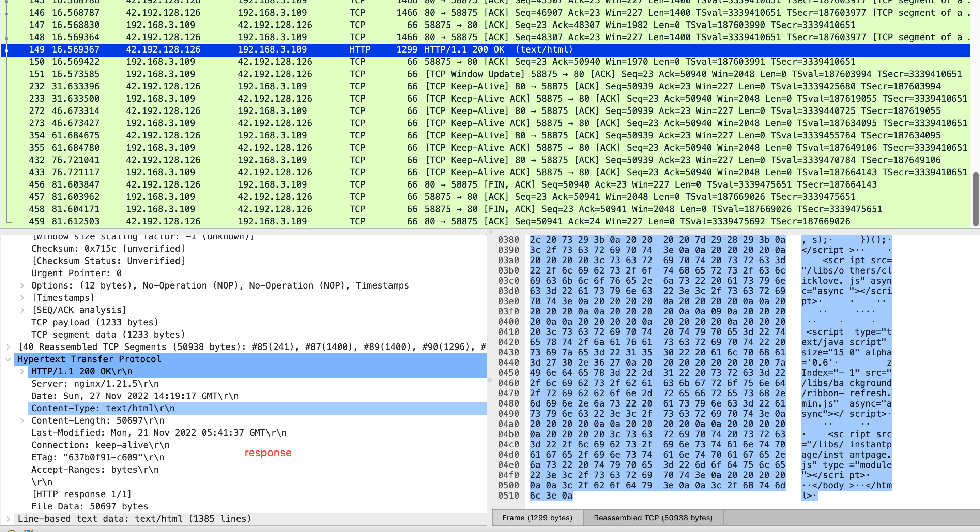Select the Urgent Pointer: 0 field
The width and height of the screenshot is (980, 532).
(76, 273)
